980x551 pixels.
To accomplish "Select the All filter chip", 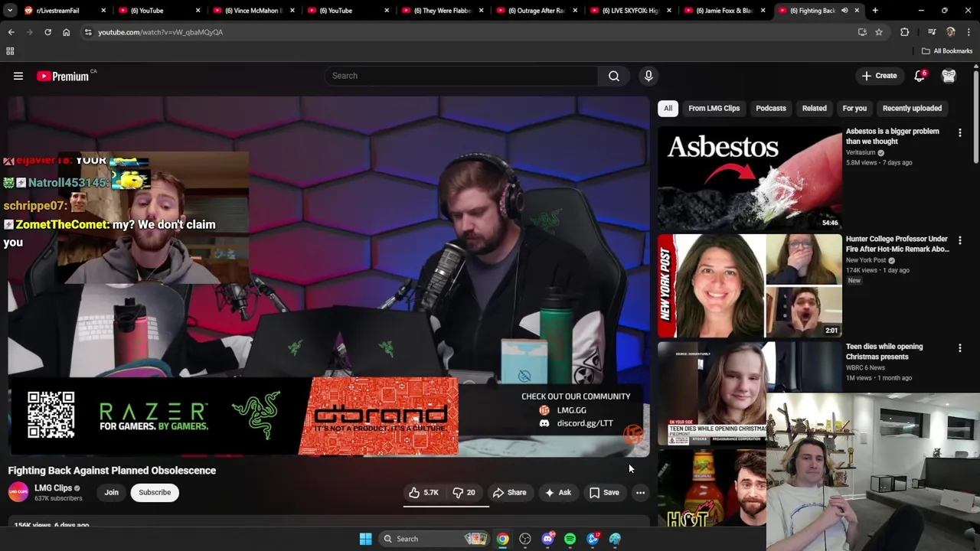I will tap(668, 109).
